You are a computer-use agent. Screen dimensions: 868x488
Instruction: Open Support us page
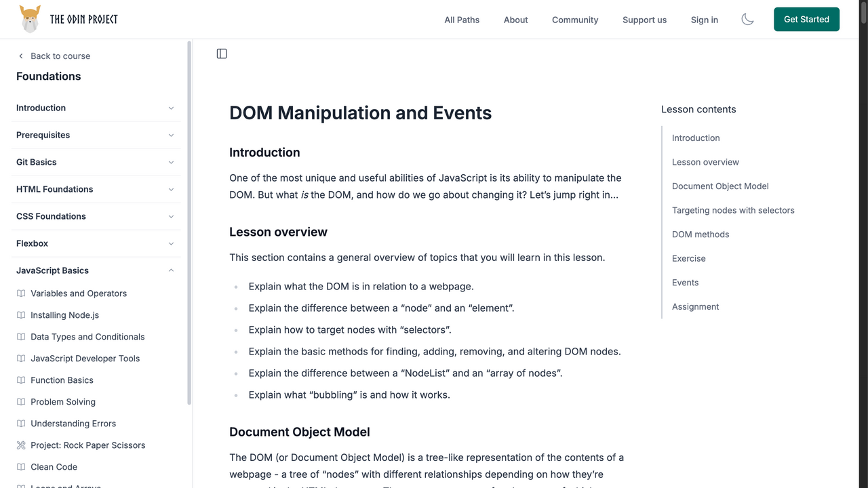coord(644,20)
